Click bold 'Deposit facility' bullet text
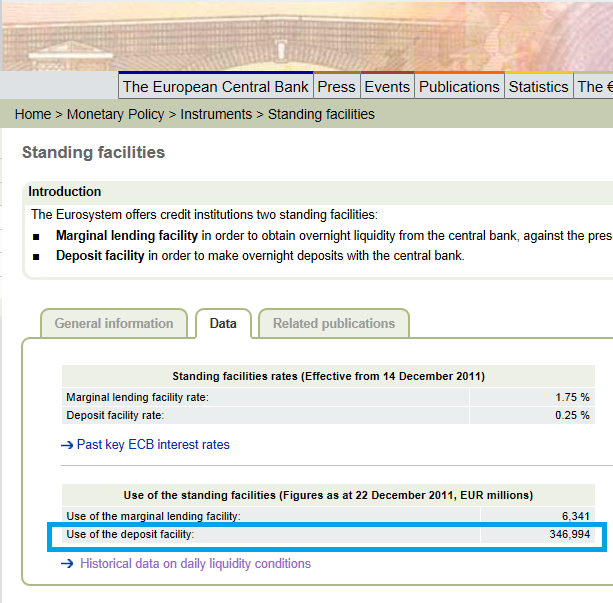The height and width of the screenshot is (603, 613). (100, 255)
